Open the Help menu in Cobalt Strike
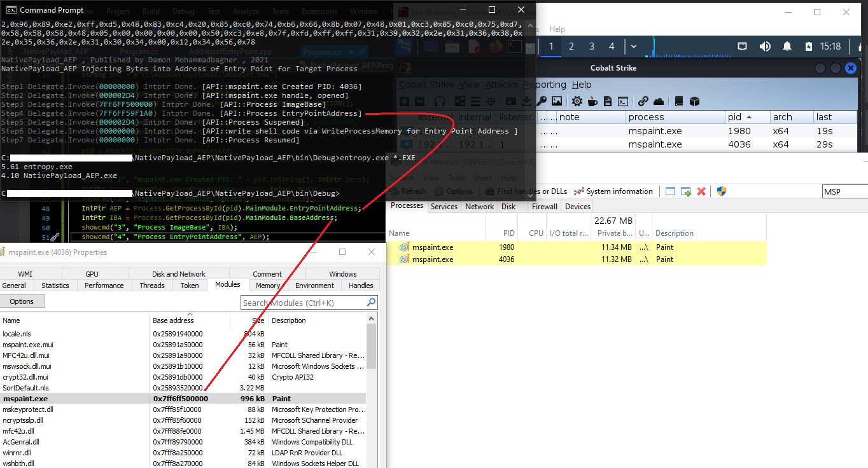The width and height of the screenshot is (868, 468). pos(581,85)
